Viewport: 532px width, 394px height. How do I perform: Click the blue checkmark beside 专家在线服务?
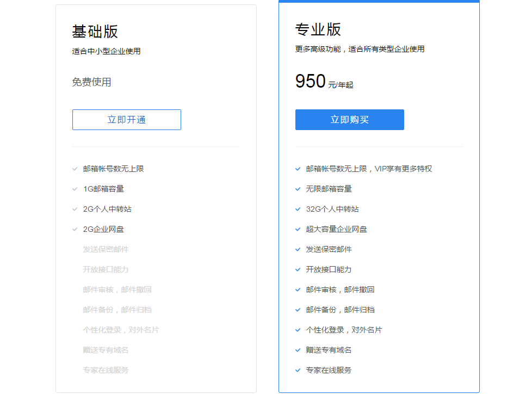coord(298,370)
